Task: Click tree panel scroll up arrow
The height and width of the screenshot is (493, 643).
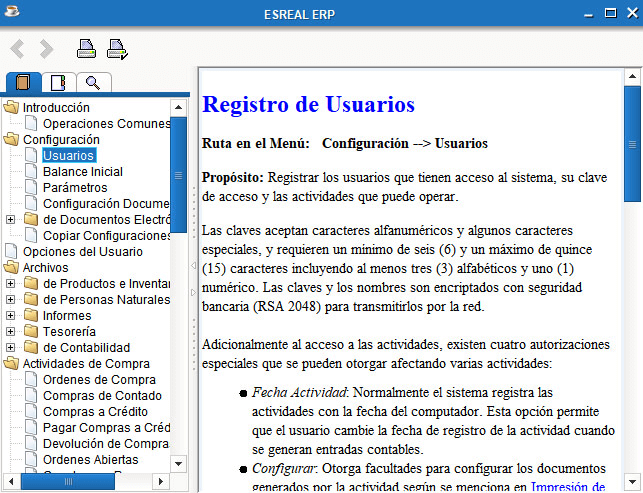Action: pyautogui.click(x=178, y=107)
